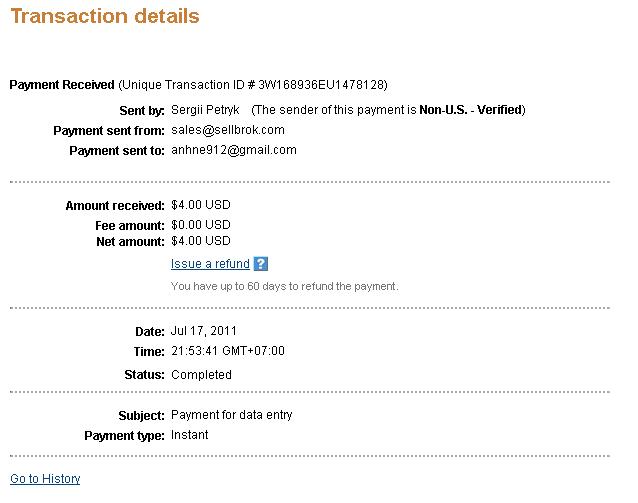Click the Transaction details heading
Viewport: 638px width, 503px height.
(x=105, y=17)
